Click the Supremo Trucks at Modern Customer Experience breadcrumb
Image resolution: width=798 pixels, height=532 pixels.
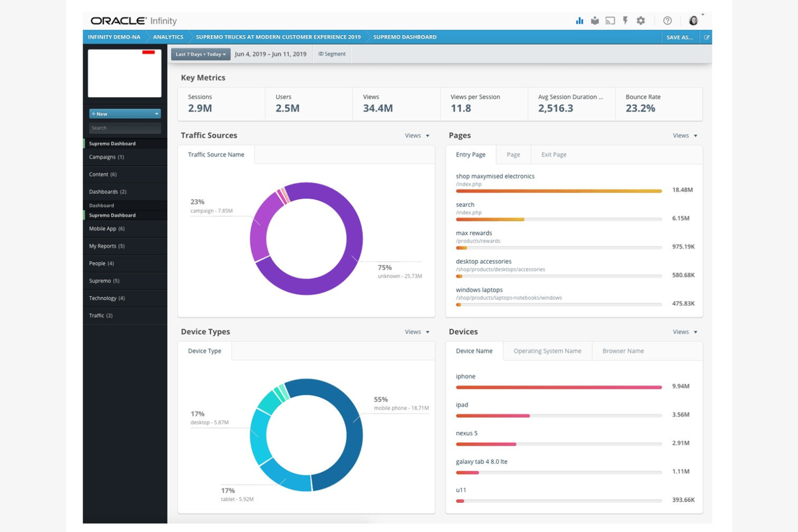[278, 37]
